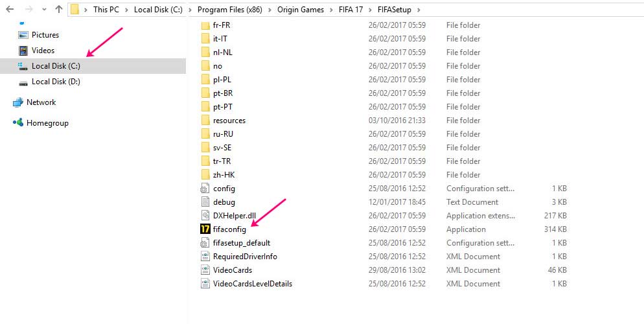
Task: Click the Local Disk (C:) drive icon
Action: [23, 66]
